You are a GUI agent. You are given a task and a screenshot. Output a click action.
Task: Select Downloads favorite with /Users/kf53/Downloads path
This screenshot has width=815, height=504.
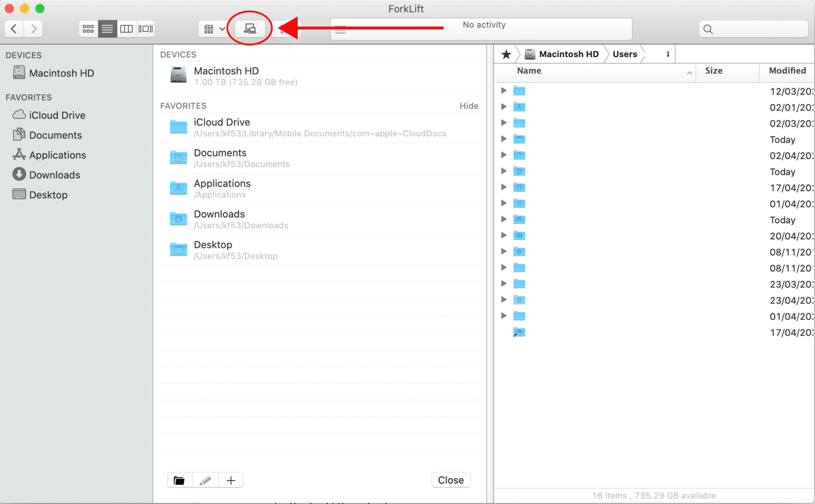320,219
